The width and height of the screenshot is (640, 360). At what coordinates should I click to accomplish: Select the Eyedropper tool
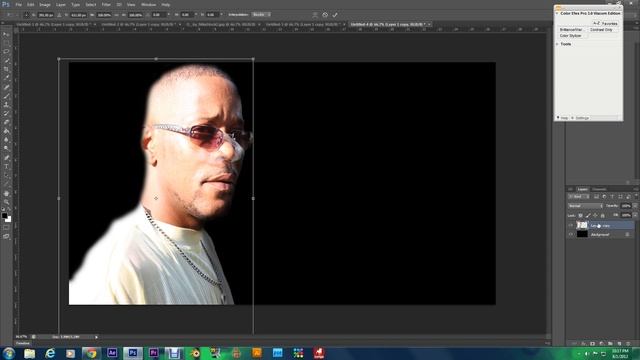pos(6,78)
